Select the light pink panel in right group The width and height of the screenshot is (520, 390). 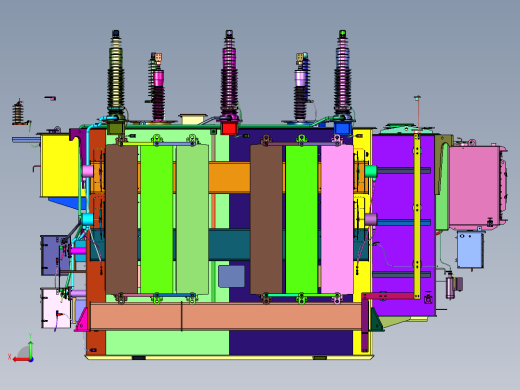[x=337, y=219]
